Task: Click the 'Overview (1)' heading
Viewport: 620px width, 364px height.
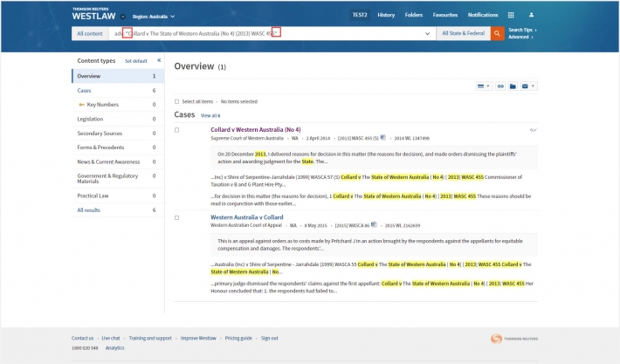Action: pos(200,66)
